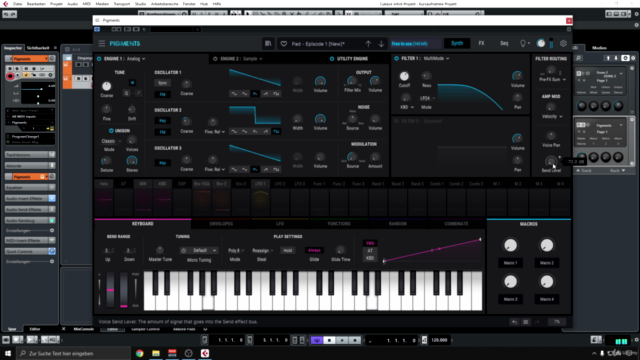Image resolution: width=640 pixels, height=360 pixels.
Task: Open Cubase Projekt menu
Action: [56, 4]
